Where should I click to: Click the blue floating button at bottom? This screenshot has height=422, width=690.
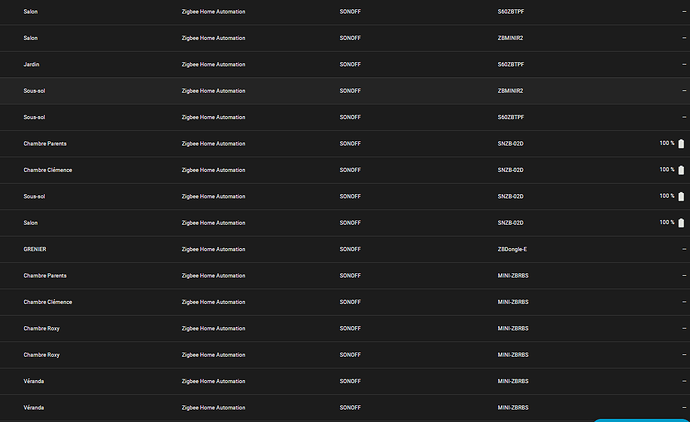tap(641, 419)
